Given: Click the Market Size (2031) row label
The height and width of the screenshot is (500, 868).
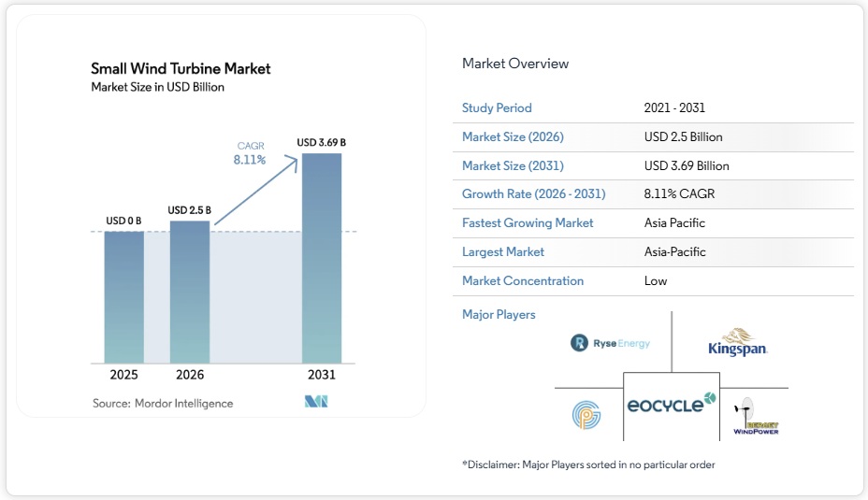Looking at the screenshot, I should click(x=513, y=166).
